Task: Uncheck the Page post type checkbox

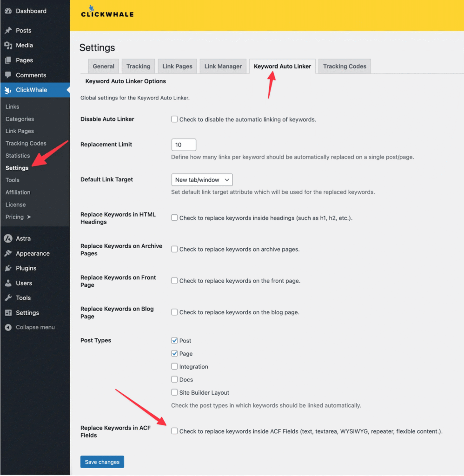Action: coord(174,353)
